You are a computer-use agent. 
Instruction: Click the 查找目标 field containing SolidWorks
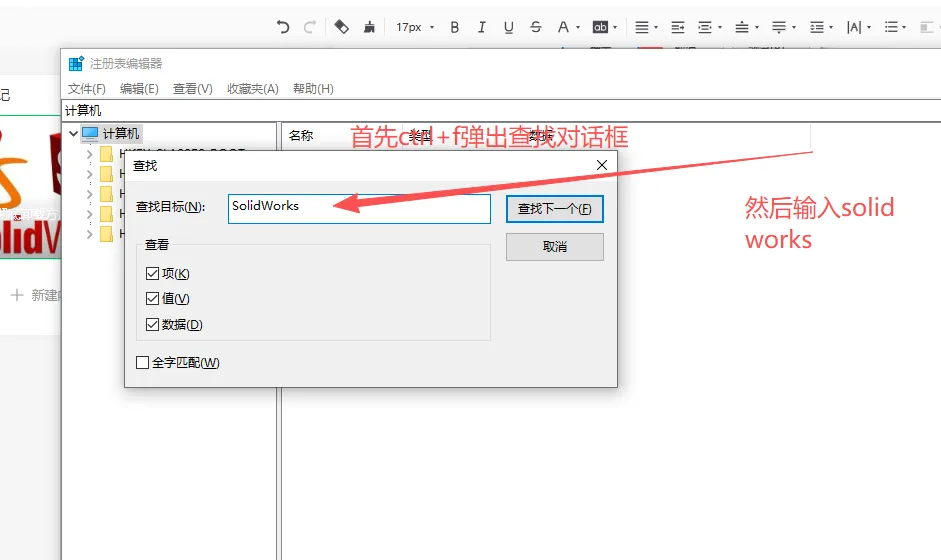(x=359, y=209)
